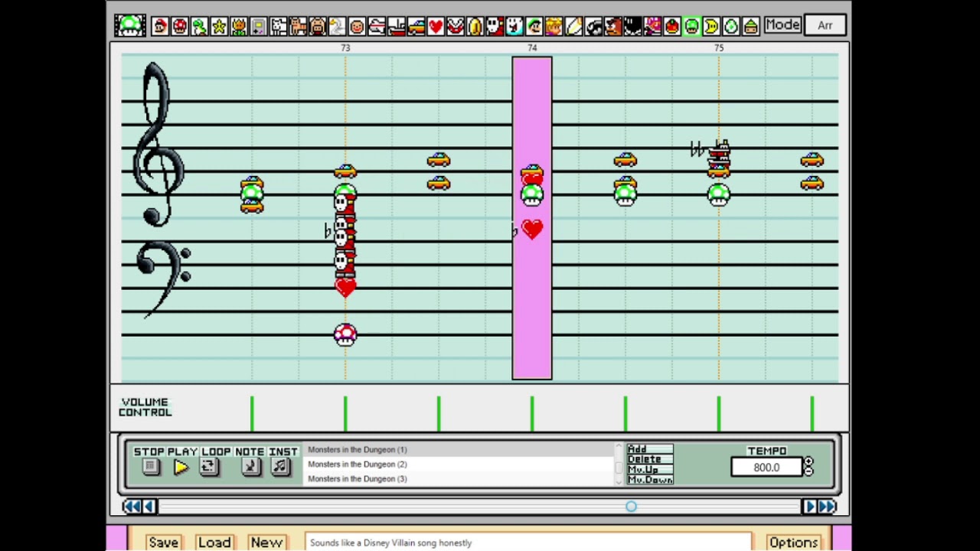Click the current 1-Up instrument preview
This screenshot has height=551, width=980.
point(130,25)
